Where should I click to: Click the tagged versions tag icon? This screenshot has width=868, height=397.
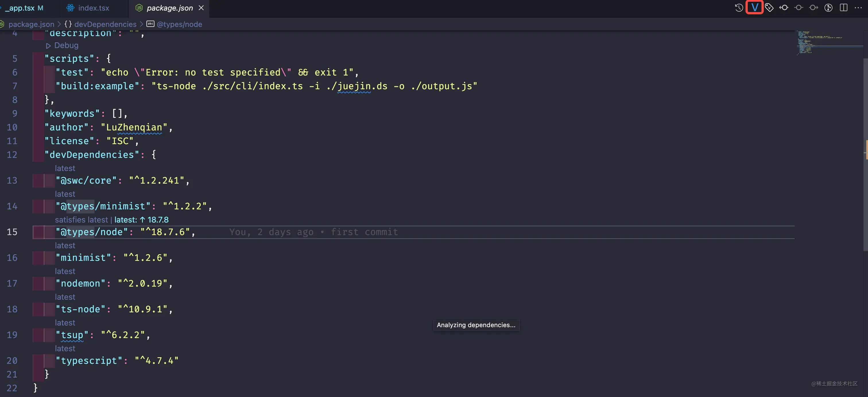click(769, 7)
